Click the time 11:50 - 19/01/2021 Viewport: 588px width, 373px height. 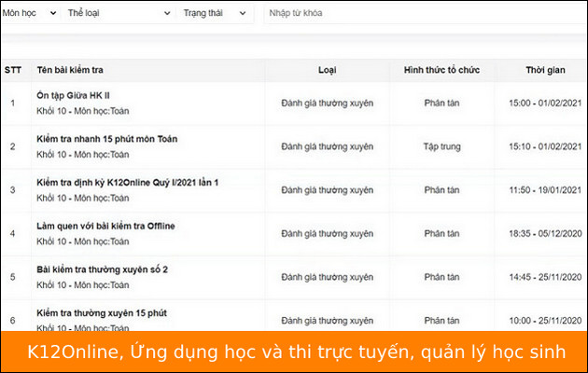(x=545, y=190)
